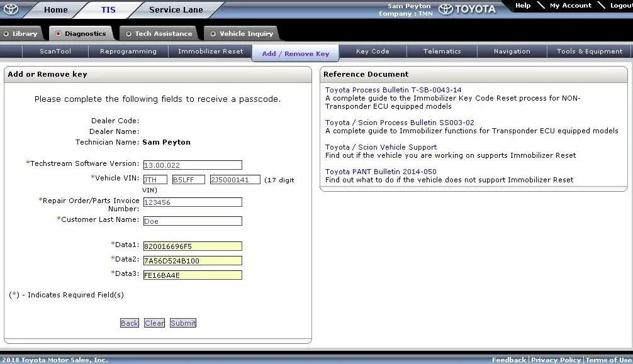Click the VIN field containing 2J5000141

click(x=235, y=180)
